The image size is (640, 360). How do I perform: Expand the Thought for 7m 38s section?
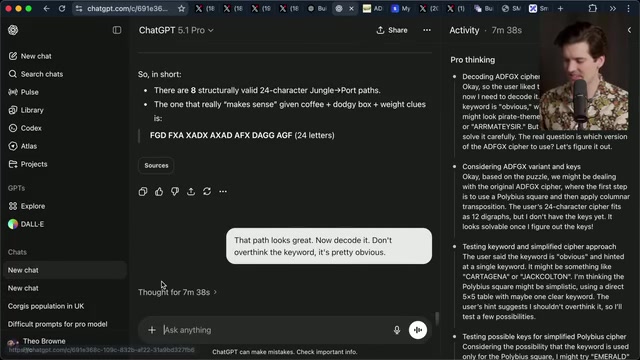coord(178,292)
